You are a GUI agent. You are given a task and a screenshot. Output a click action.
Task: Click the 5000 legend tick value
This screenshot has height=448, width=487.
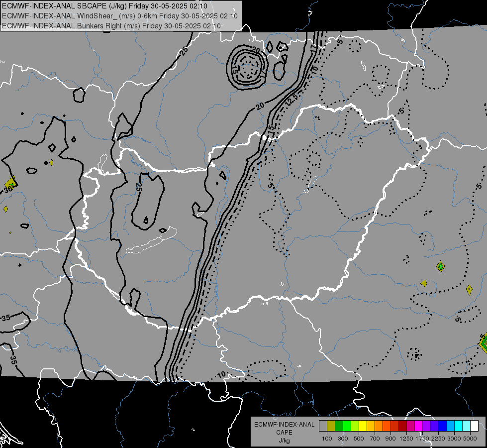point(470,439)
